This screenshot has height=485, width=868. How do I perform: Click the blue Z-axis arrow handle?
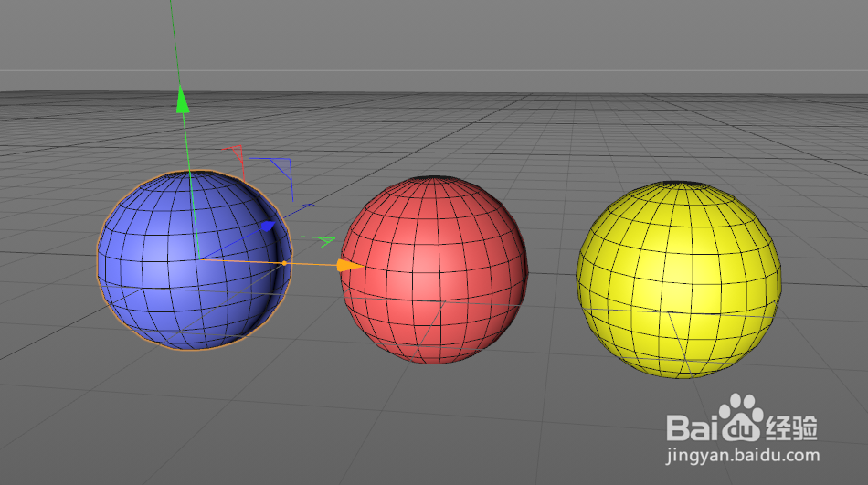point(268,226)
